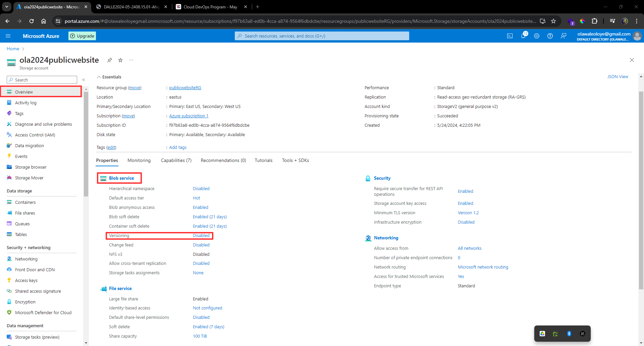644x346 pixels.
Task: Favorite the storage account with star icon
Action: pos(120,60)
